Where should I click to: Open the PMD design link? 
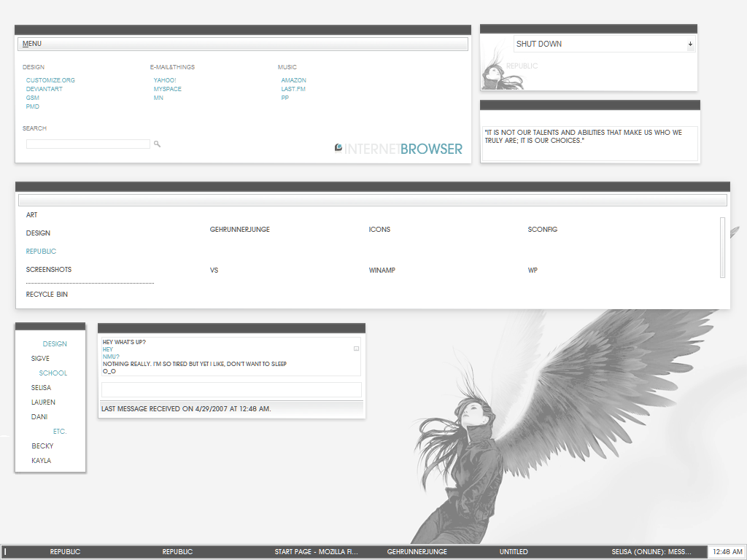click(x=32, y=106)
